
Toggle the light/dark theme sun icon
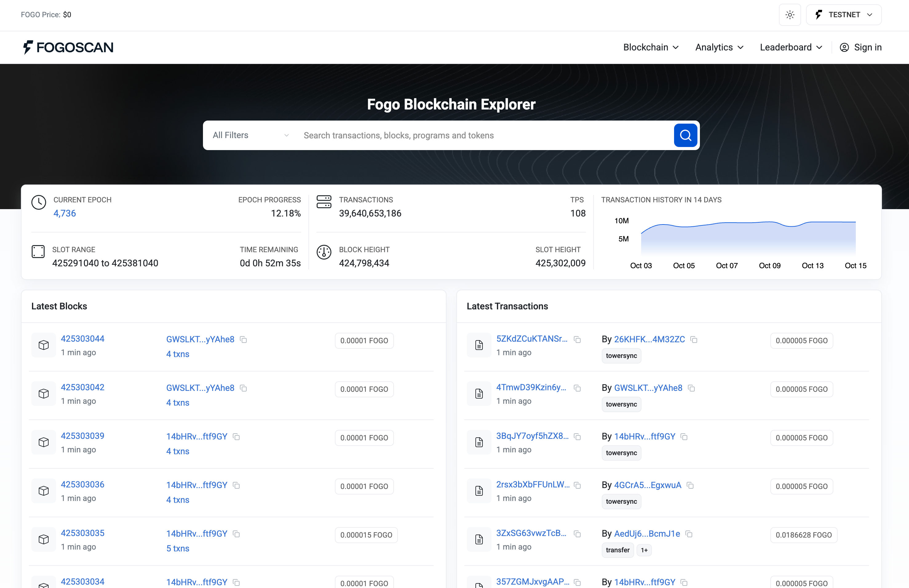point(789,15)
